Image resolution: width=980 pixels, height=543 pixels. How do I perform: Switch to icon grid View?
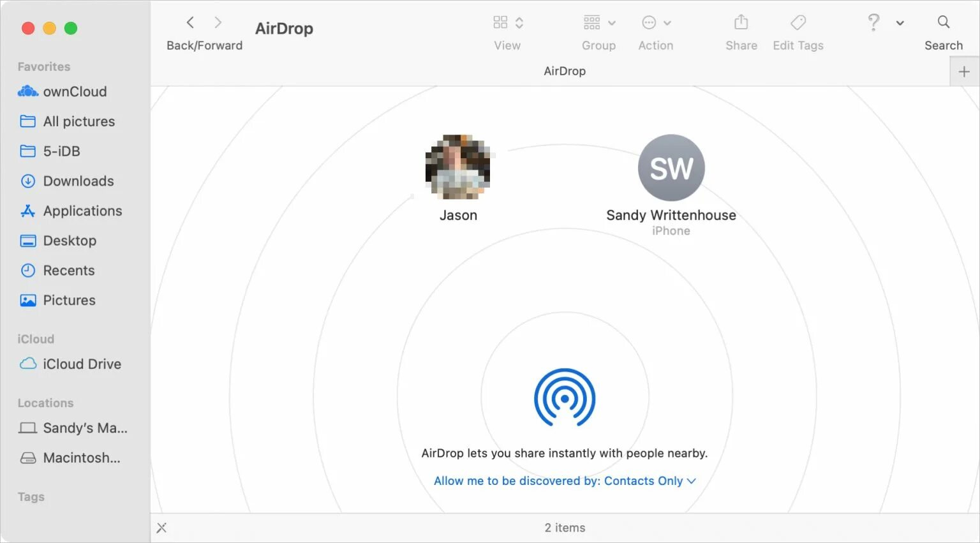click(500, 22)
